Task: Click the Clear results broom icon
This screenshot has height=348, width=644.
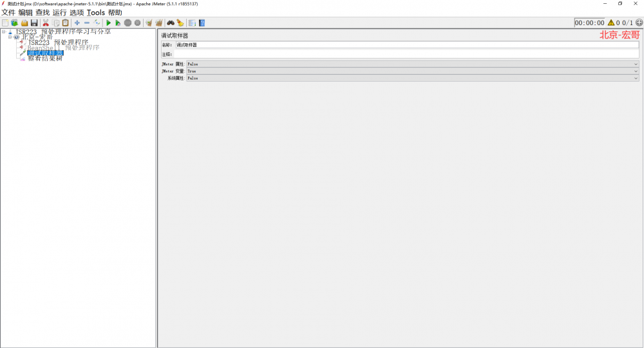Action: 149,23
